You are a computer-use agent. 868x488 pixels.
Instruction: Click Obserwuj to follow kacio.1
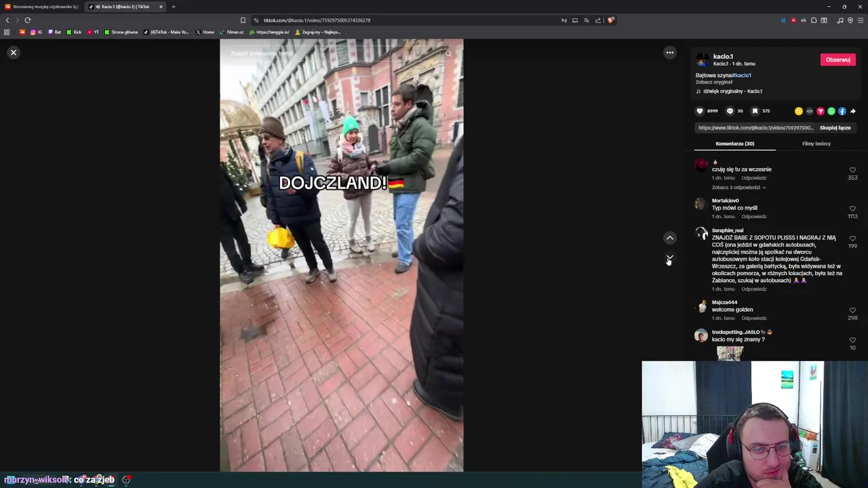838,60
